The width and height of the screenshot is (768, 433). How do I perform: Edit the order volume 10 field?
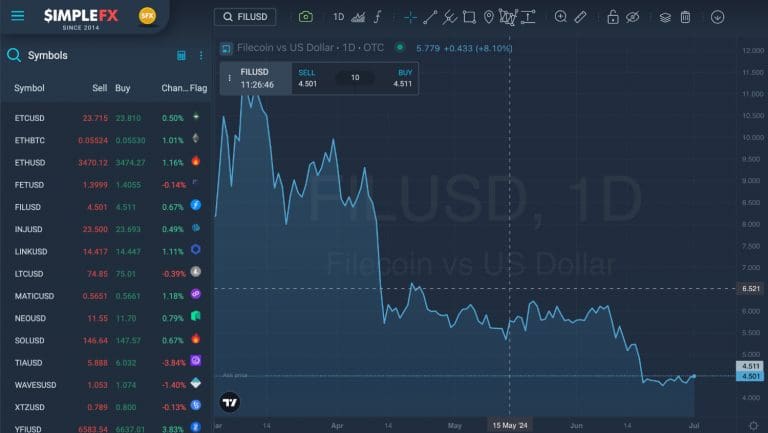tap(355, 77)
